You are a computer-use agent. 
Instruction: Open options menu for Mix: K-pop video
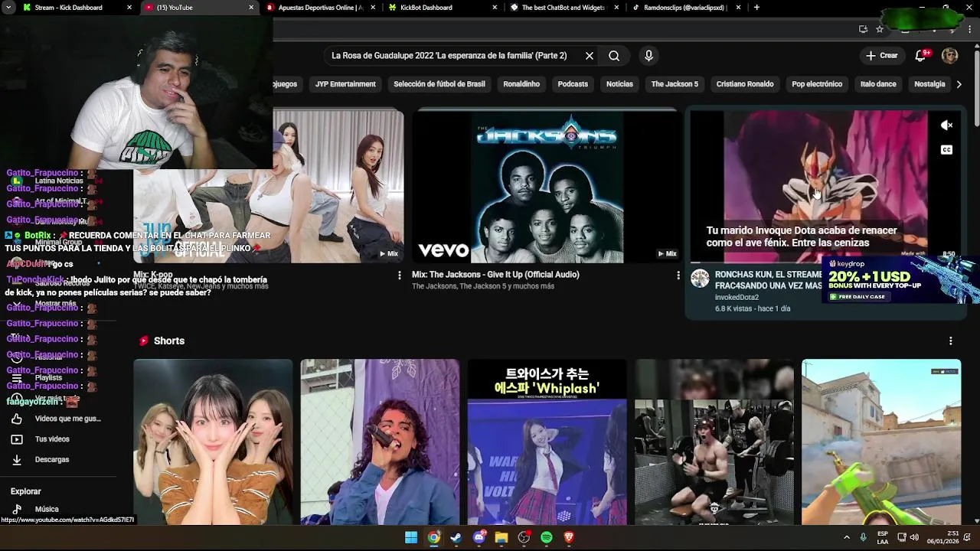[399, 275]
